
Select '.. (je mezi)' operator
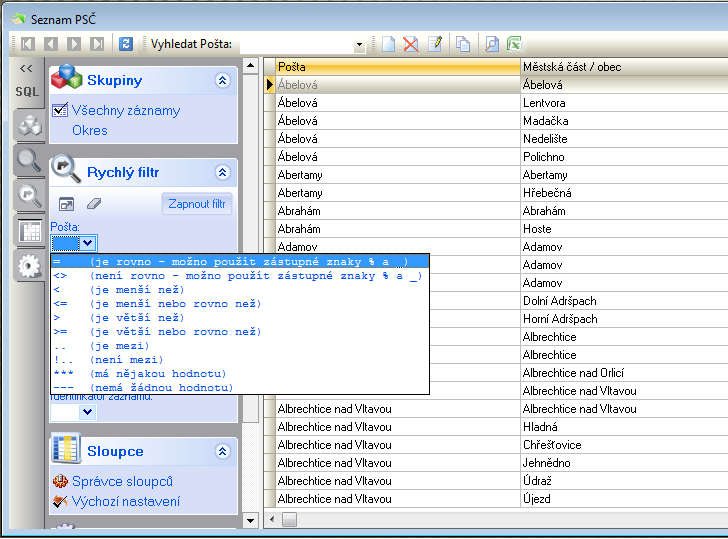click(x=240, y=345)
